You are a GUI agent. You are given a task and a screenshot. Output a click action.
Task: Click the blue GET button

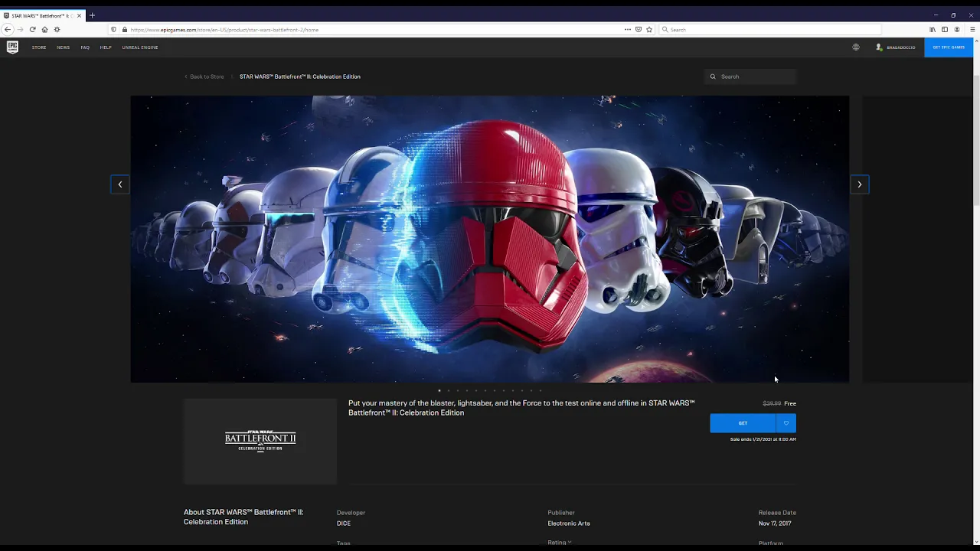(743, 423)
